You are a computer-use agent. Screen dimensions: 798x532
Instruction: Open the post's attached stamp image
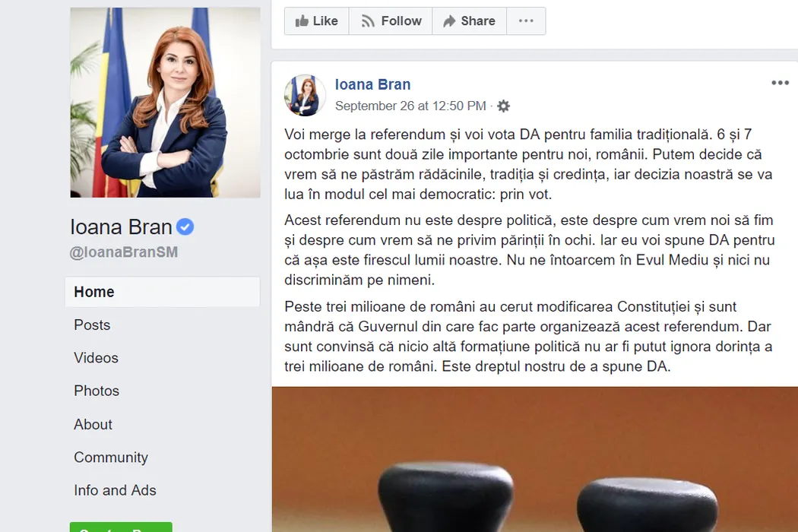click(x=535, y=459)
